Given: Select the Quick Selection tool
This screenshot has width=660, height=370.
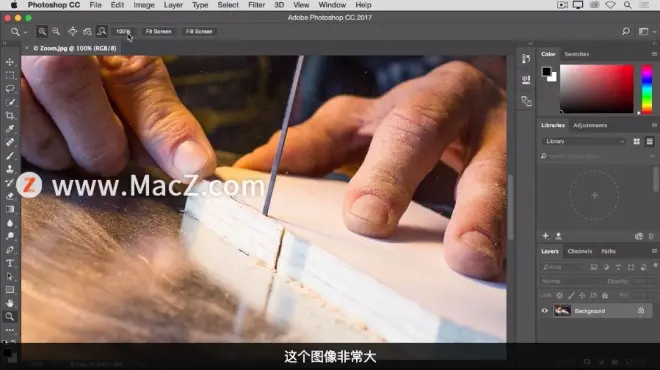Looking at the screenshot, I should click(10, 102).
